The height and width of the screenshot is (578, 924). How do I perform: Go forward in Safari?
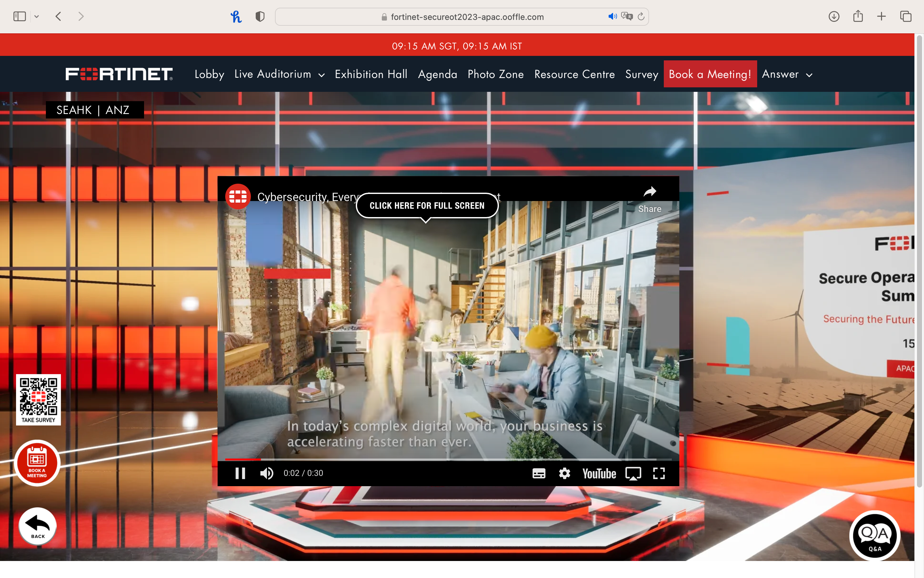coord(81,16)
